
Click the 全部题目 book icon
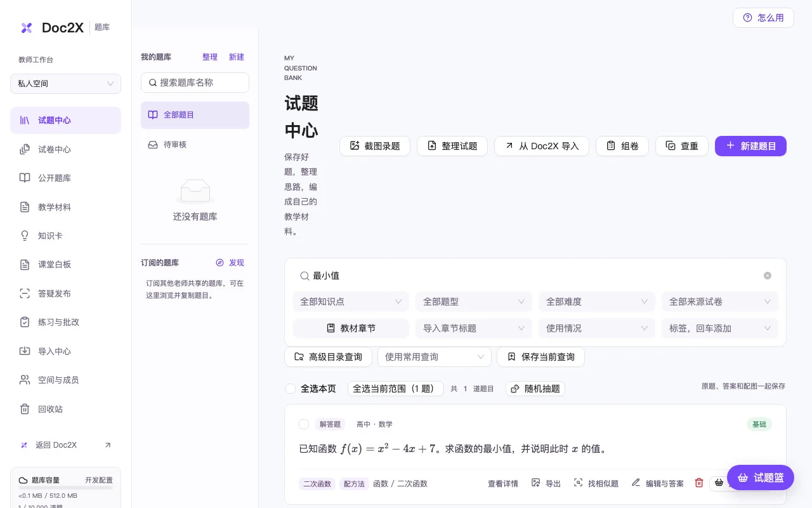(153, 115)
